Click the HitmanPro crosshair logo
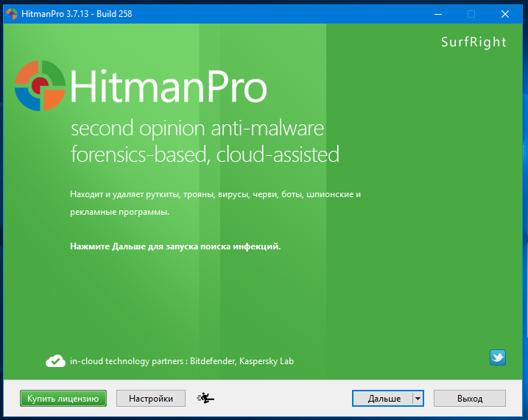The image size is (528, 420). [x=40, y=85]
